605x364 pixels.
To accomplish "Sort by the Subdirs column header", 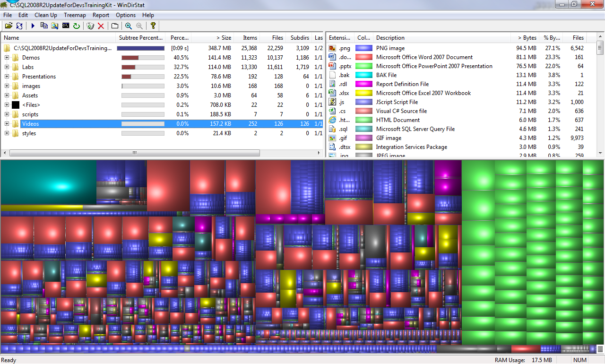I will tap(299, 38).
